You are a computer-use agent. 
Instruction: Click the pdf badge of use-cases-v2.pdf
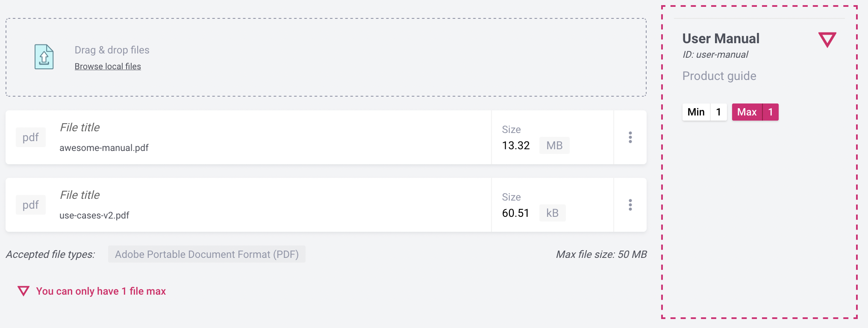[x=31, y=205]
